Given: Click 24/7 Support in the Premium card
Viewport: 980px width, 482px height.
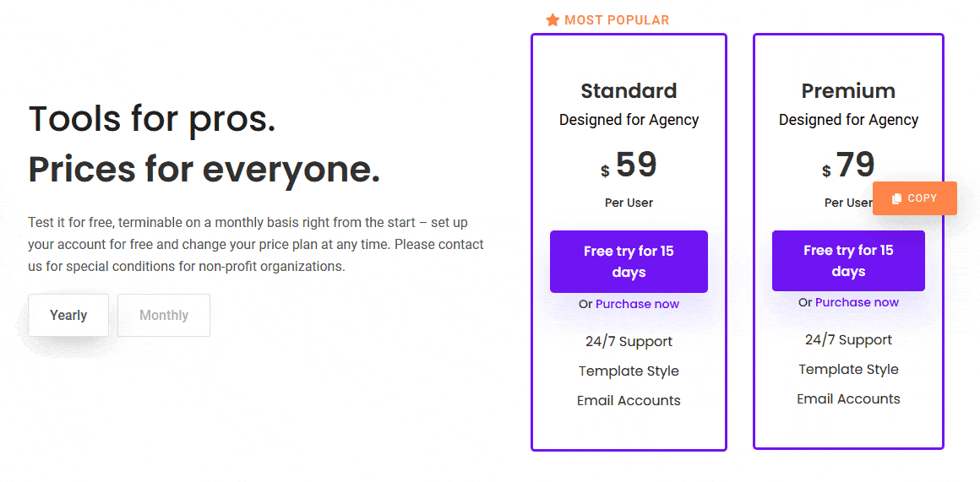Looking at the screenshot, I should 848,340.
